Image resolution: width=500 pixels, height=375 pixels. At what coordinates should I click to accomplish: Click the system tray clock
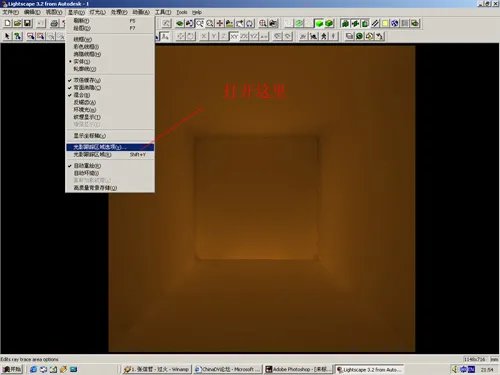tap(487, 370)
